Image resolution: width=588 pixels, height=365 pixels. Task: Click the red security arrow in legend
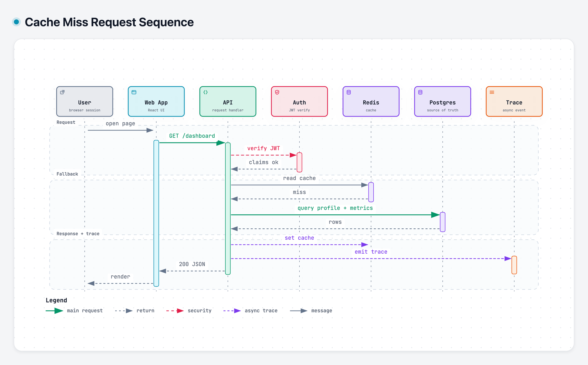coord(175,311)
